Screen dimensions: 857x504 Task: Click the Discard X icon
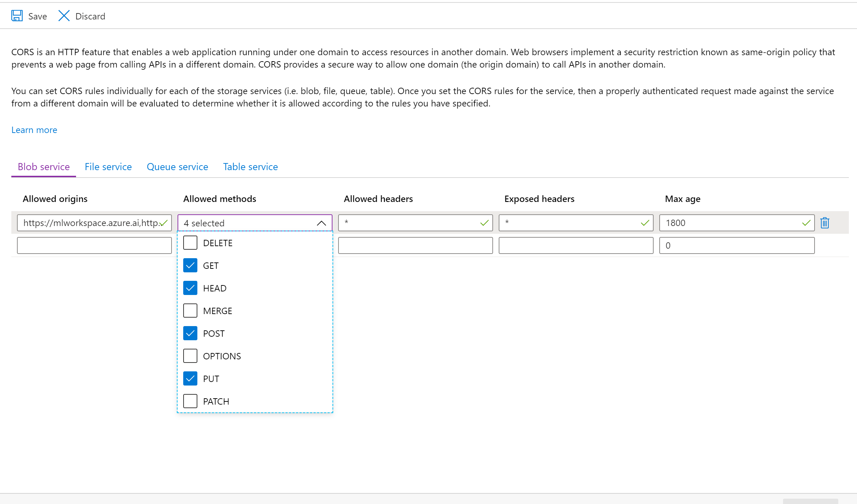click(x=64, y=16)
